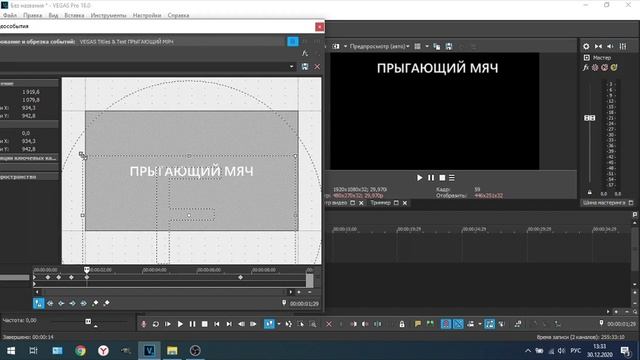The height and width of the screenshot is (360, 640).
Task: Toggle loop playback button
Action: coord(156,324)
